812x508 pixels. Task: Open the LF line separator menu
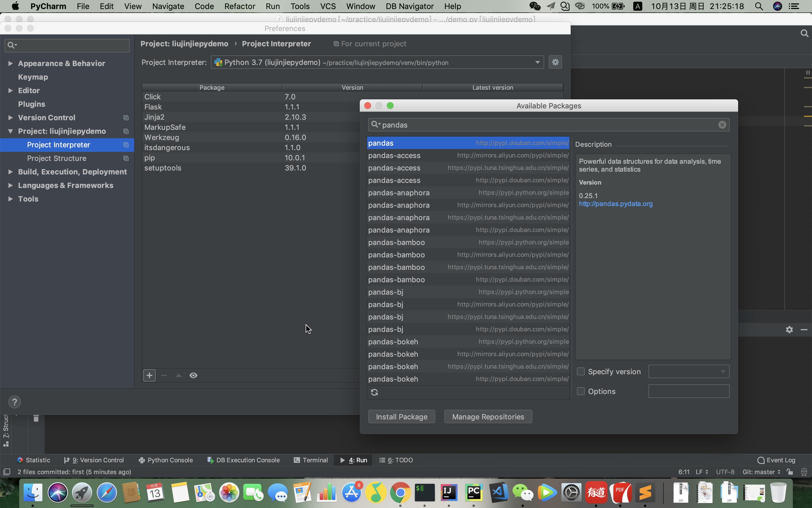click(701, 472)
